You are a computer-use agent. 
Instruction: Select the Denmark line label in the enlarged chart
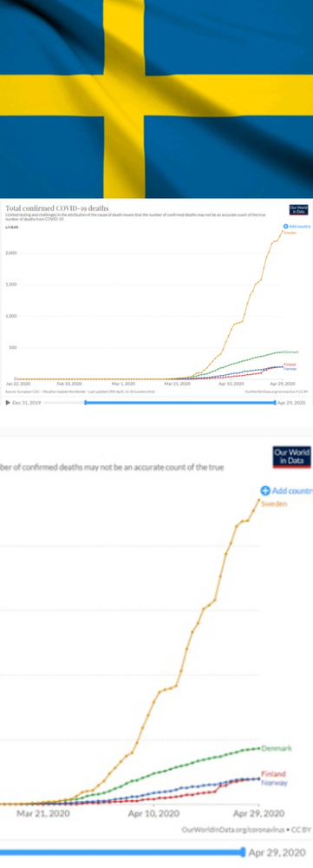pos(277,748)
